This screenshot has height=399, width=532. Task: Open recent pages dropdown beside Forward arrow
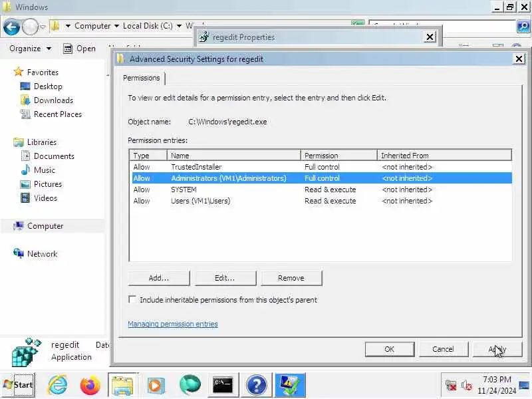43,27
